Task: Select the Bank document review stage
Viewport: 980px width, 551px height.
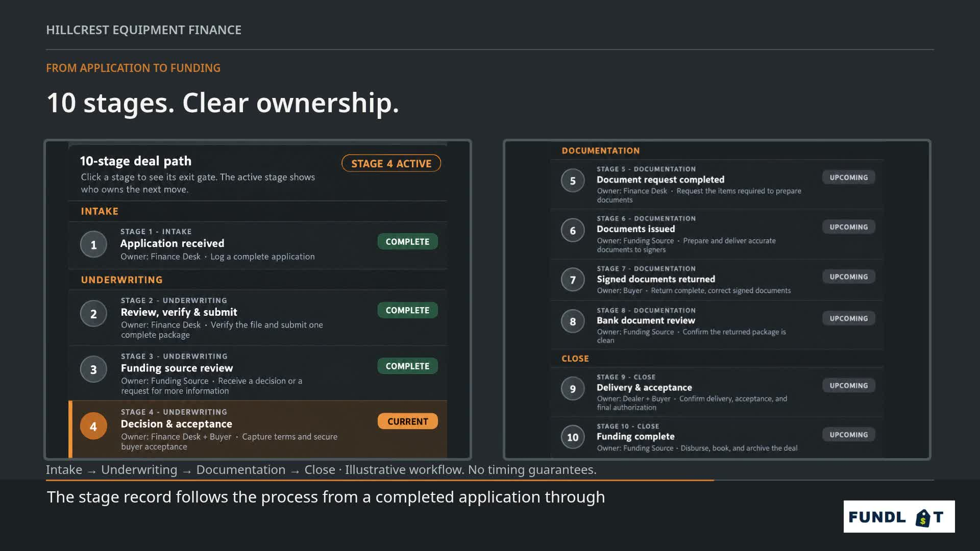Action: (717, 324)
